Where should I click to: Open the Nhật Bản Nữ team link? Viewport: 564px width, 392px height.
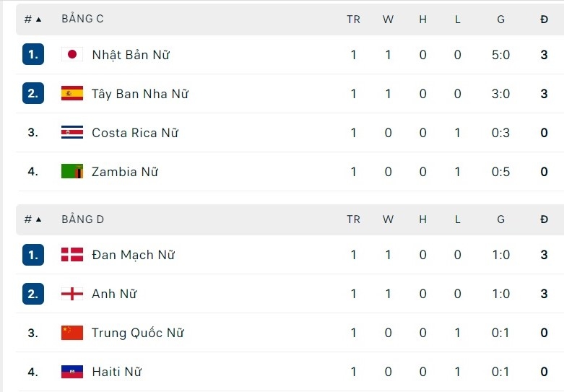coord(131,55)
